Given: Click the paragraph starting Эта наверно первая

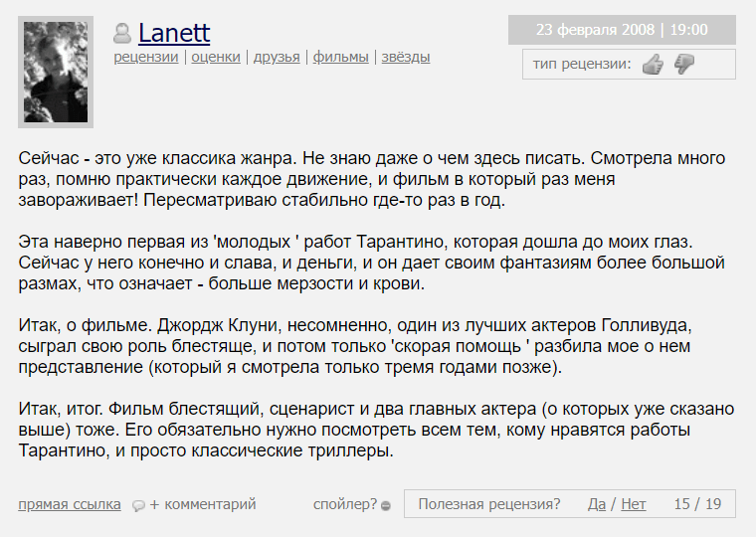Looking at the screenshot, I should 372,263.
